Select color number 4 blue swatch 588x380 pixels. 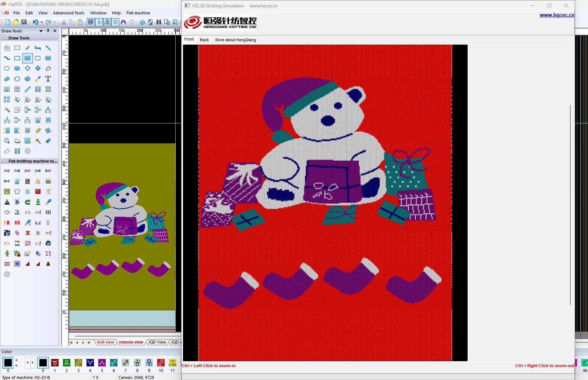tap(90, 363)
